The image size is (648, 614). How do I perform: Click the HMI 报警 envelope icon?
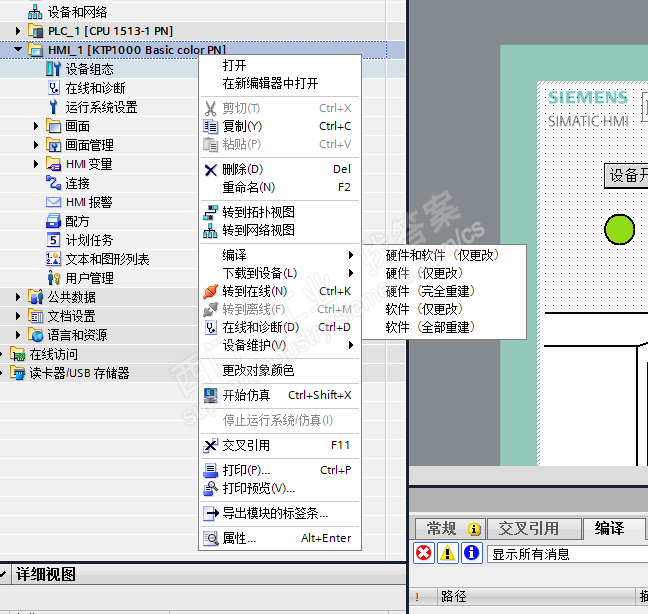click(53, 202)
